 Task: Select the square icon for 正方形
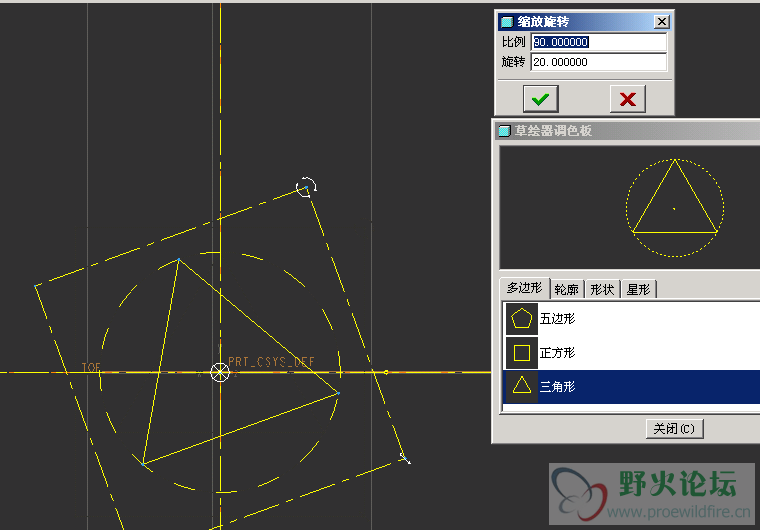point(521,353)
